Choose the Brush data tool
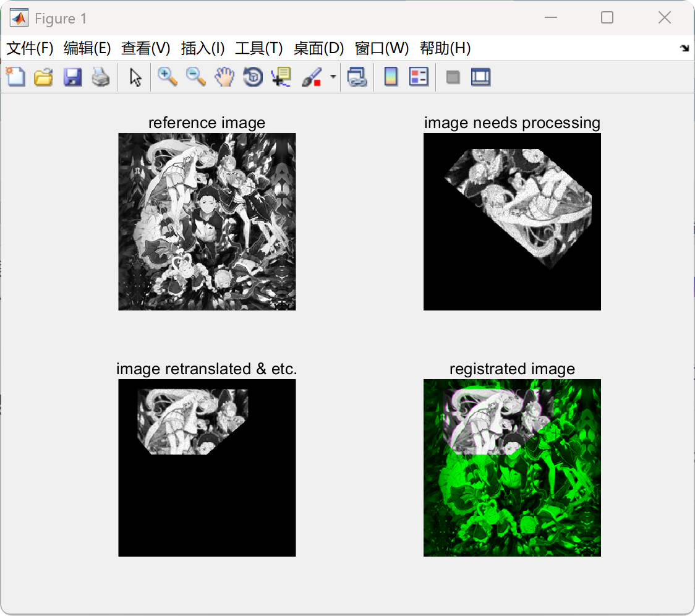The image size is (695, 616). (312, 77)
